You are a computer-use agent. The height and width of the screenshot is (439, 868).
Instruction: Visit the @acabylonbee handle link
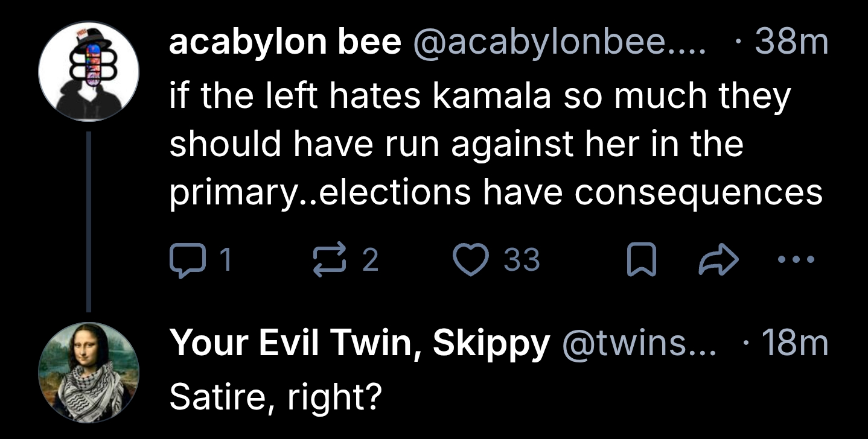point(558,42)
